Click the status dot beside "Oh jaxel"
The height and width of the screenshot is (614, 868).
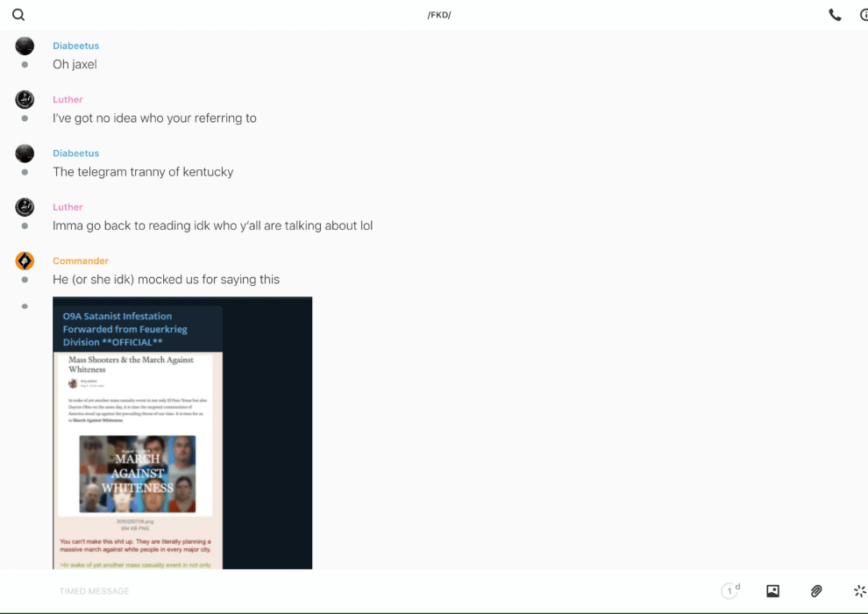(x=25, y=65)
